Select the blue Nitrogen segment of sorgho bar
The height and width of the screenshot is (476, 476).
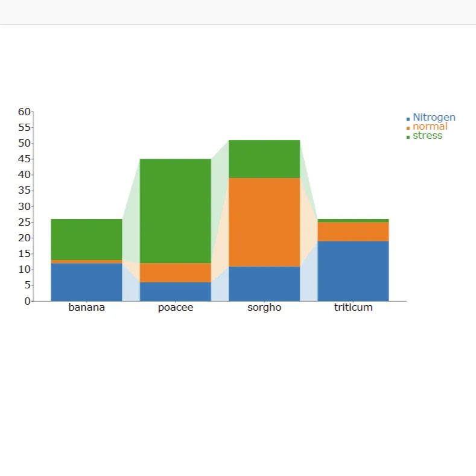pos(264,284)
